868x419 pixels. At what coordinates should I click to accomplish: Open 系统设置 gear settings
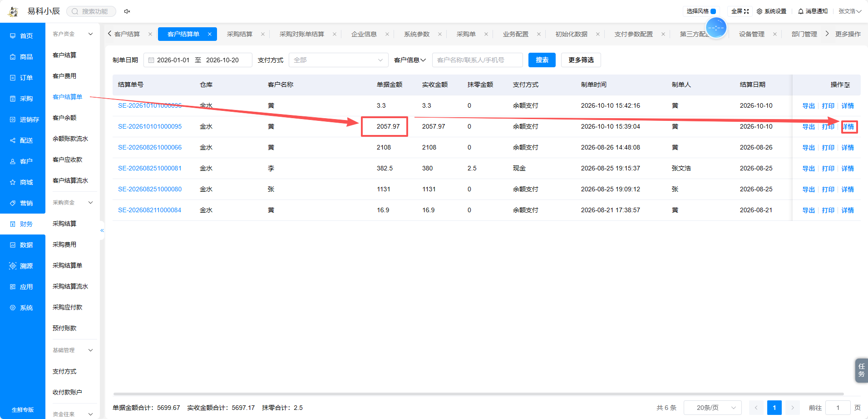coord(771,11)
